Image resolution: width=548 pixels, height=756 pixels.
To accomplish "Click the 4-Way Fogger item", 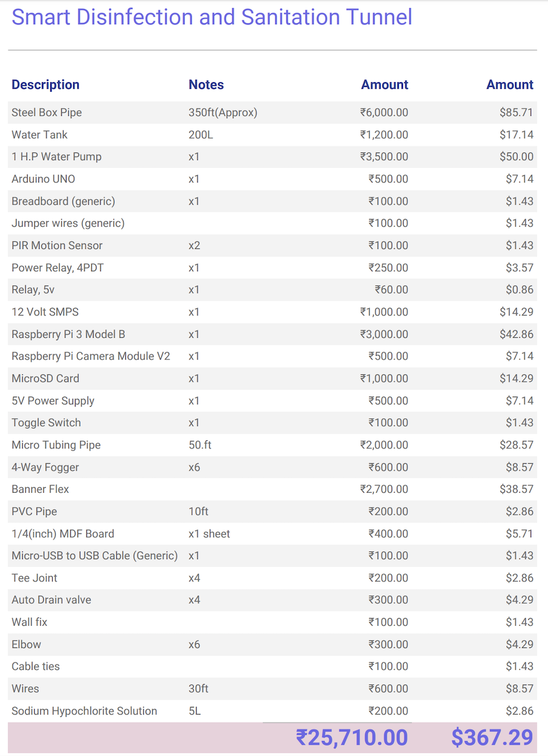I will pos(46,467).
